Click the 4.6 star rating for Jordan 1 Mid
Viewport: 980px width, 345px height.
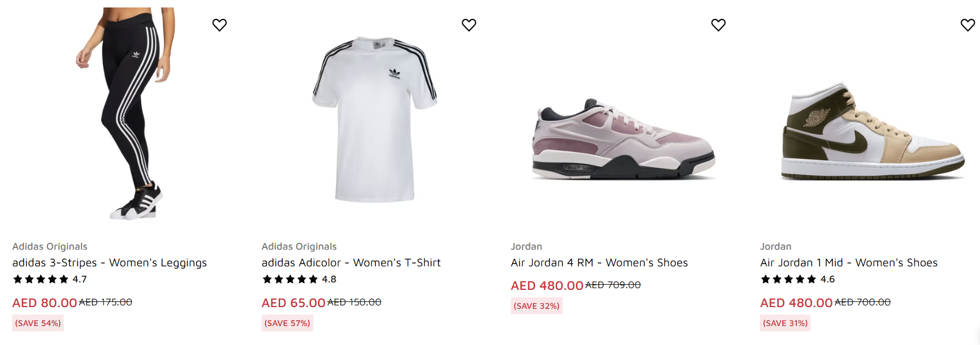point(797,280)
